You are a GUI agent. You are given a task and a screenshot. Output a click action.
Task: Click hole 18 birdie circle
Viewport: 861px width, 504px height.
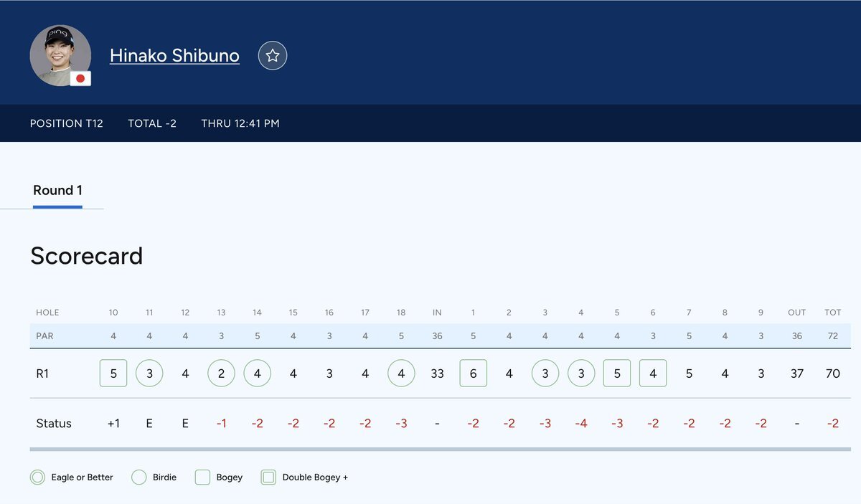click(401, 374)
